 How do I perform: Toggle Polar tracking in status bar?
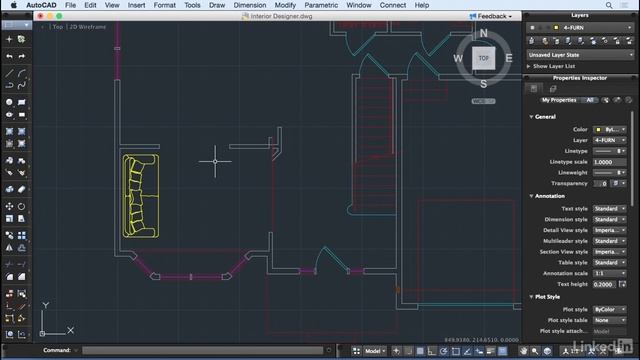tap(444, 351)
